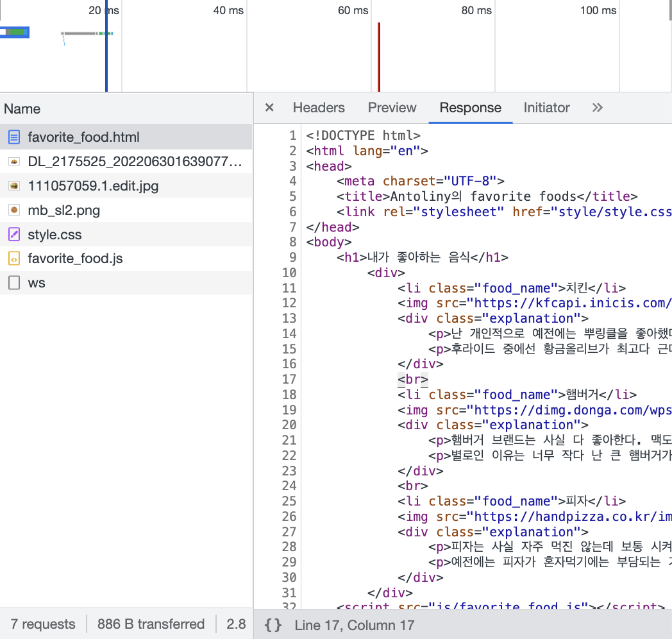The width and height of the screenshot is (672, 639).
Task: Click the stylesheet link tag line
Action: coord(504,212)
